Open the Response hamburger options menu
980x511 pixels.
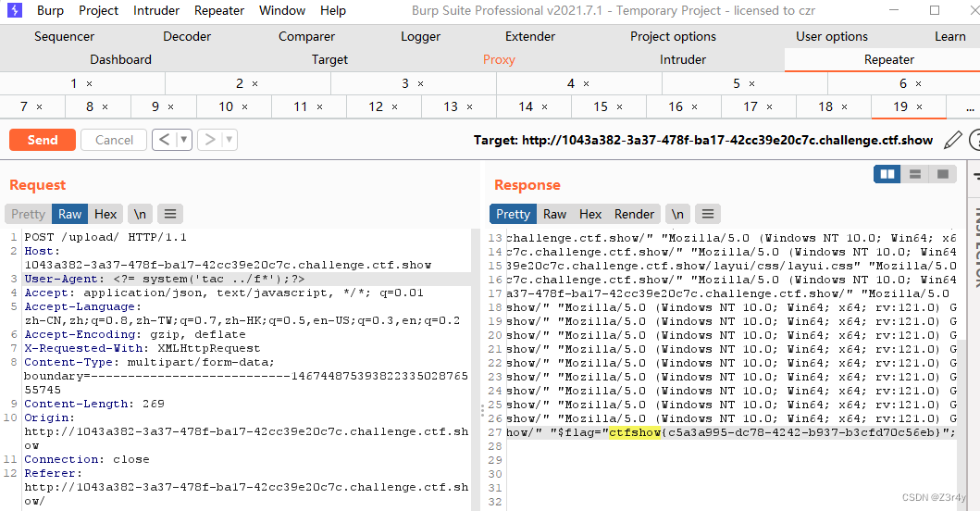708,214
